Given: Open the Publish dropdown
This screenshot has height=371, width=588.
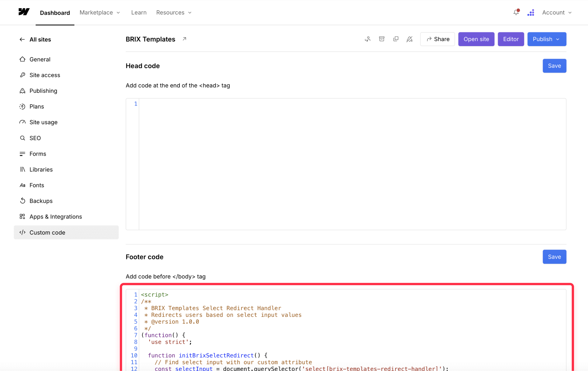Looking at the screenshot, I should point(547,39).
